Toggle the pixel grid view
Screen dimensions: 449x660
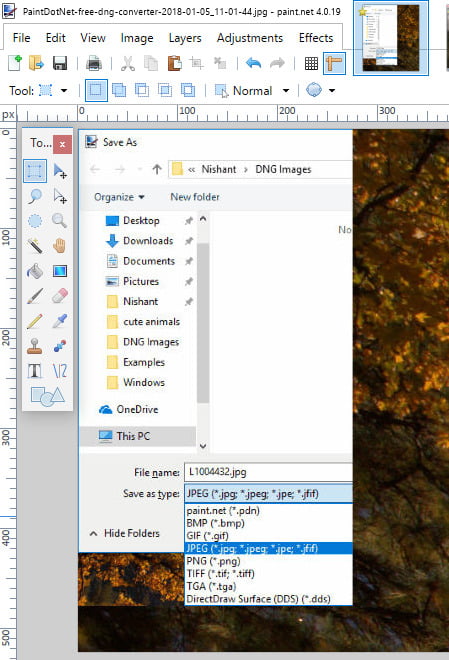[311, 64]
